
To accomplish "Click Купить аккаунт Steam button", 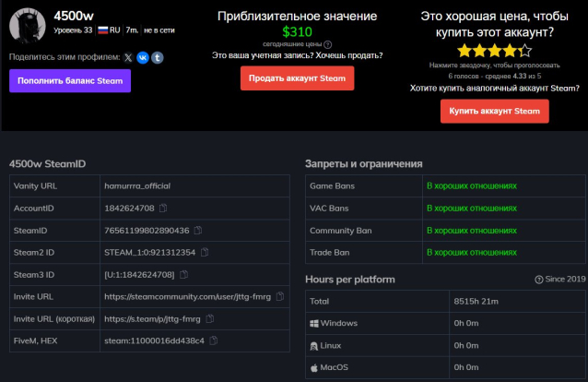I will (x=495, y=111).
